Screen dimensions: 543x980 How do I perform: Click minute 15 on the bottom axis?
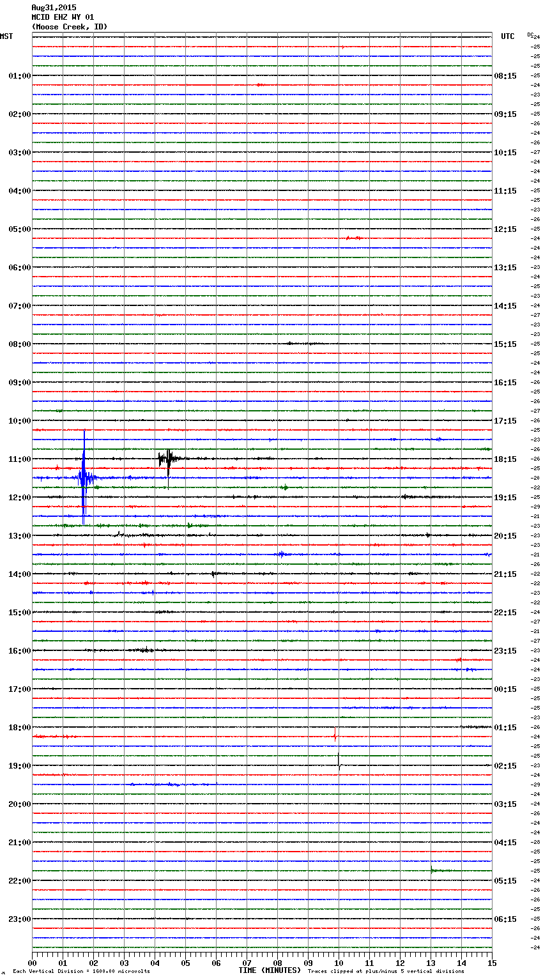491,963
